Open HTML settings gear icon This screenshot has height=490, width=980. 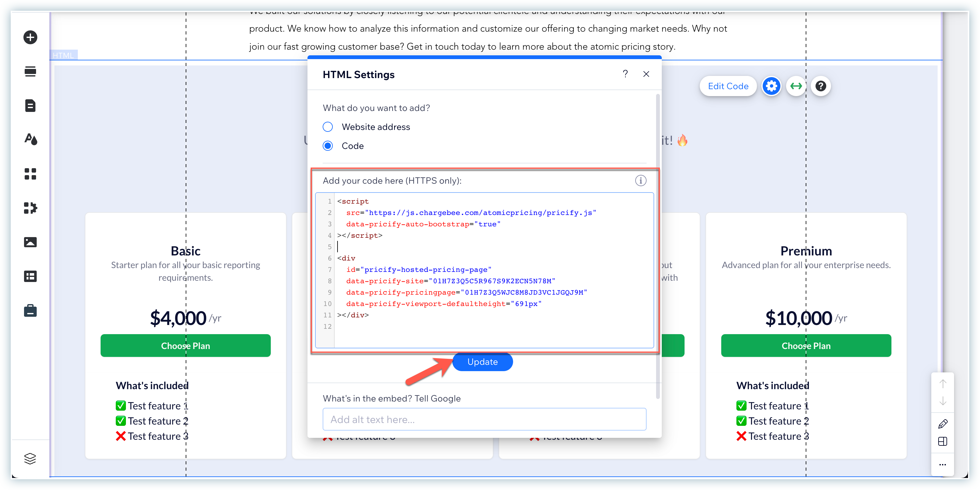(x=771, y=86)
